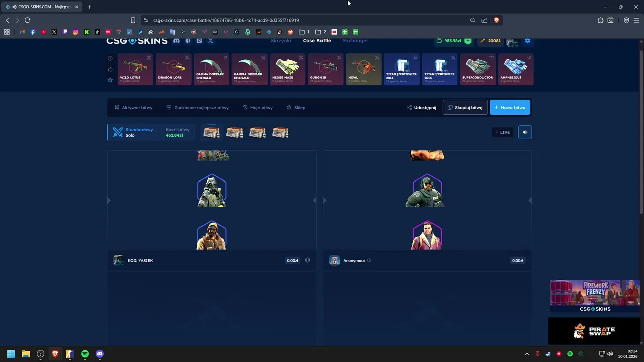Start a Nowa bitwa

coord(510,107)
